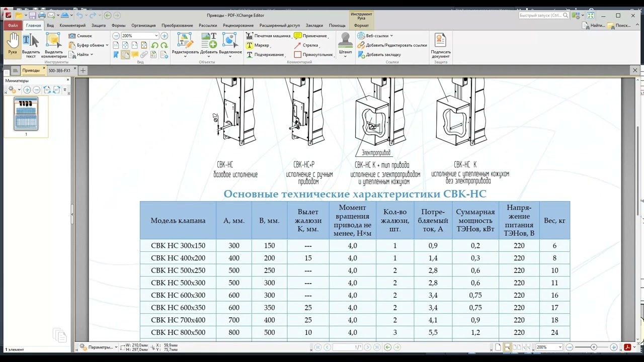Viewport: 644px width, 362px height.
Task: Click the zoom out minus button in ribbon
Action: (x=116, y=36)
